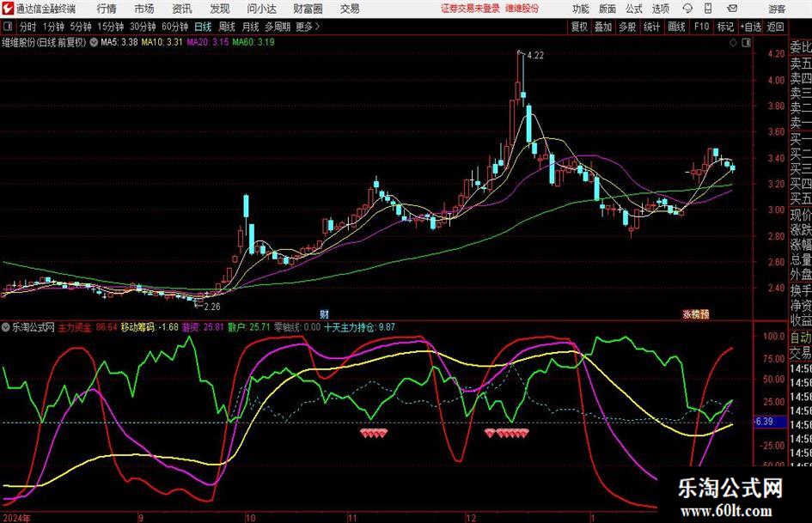Click the 散户: 25.71 indicator label
The width and height of the screenshot is (812, 523).
[x=249, y=327]
